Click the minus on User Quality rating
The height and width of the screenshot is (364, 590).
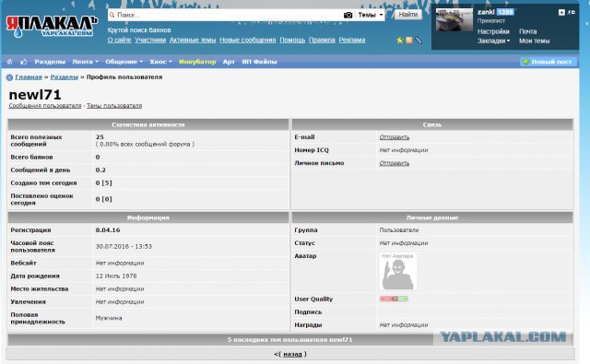(383, 299)
